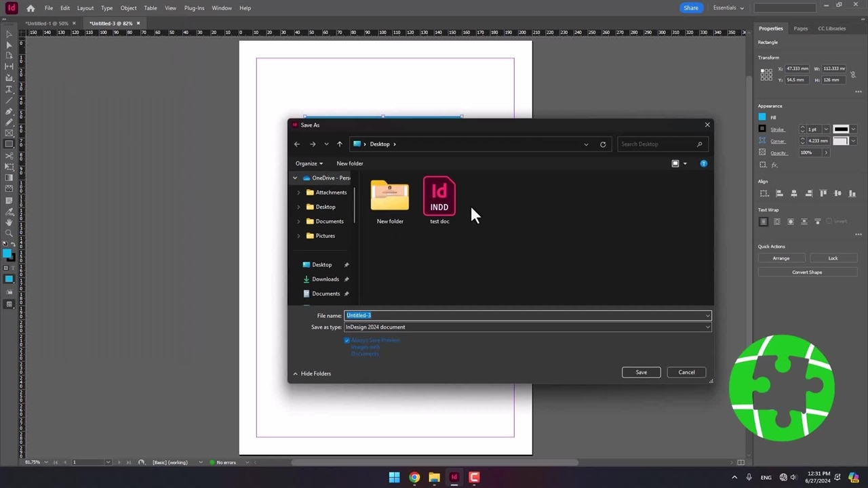
Task: Select the Scissors tool
Action: pyautogui.click(x=9, y=155)
